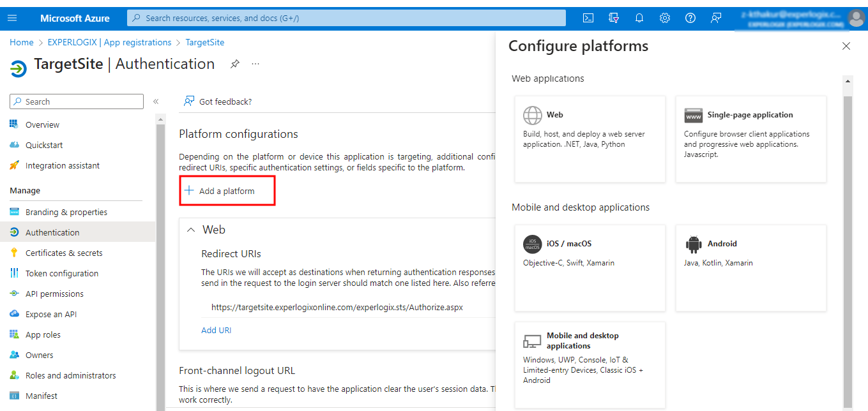Select Authentication in the left menu
Screen dimensions: 868x411
(x=78, y=232)
